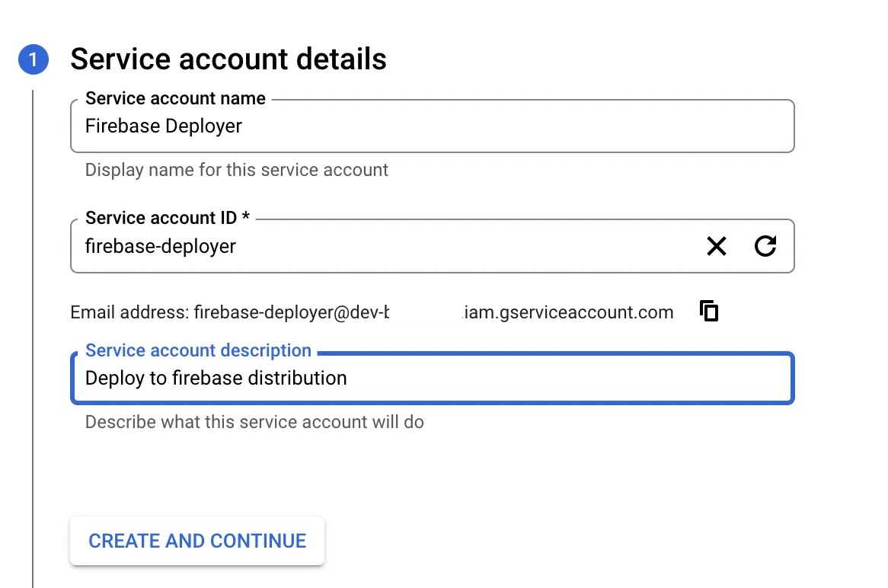
Task: Click the Service account description label
Action: (198, 350)
